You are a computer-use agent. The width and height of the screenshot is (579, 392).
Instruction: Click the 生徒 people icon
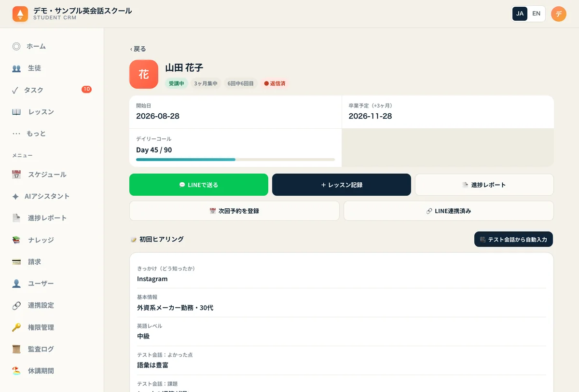pyautogui.click(x=16, y=68)
